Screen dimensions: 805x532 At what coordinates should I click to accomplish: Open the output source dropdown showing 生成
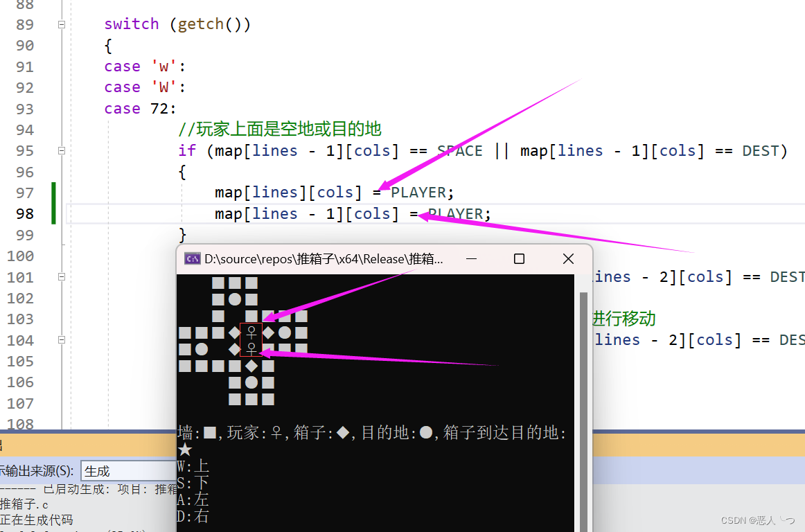pyautogui.click(x=128, y=471)
